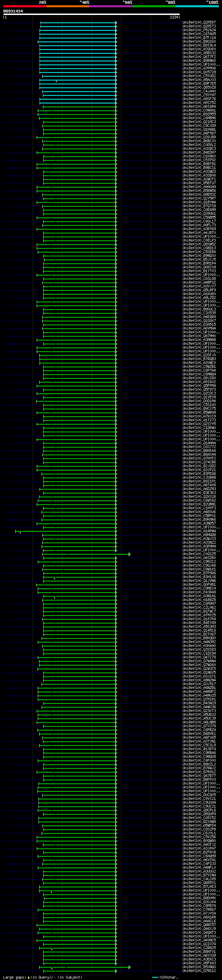Click hit UniRef100_C2LH62
The image size is (222, 980).
point(199,608)
